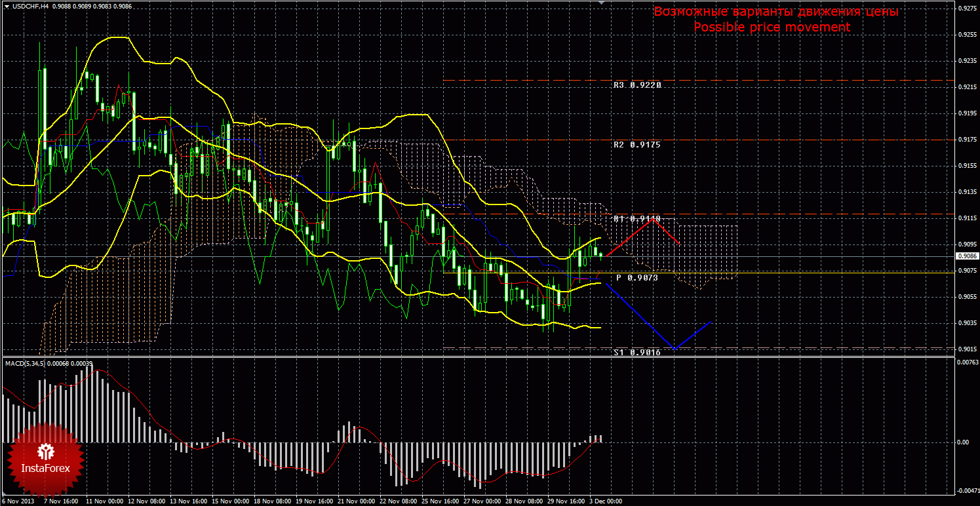Image resolution: width=980 pixels, height=506 pixels.
Task: Click the 0.9055 price scale value
Action: [x=966, y=297]
